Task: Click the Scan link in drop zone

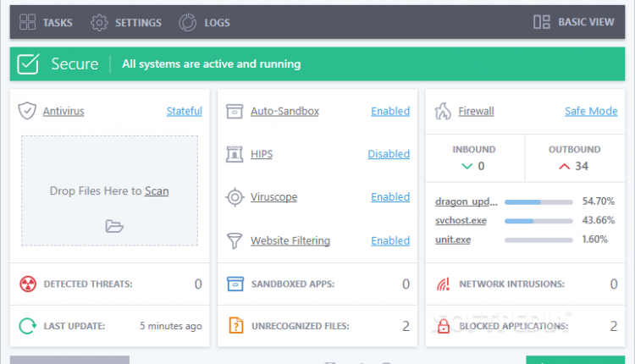Action: coord(157,190)
